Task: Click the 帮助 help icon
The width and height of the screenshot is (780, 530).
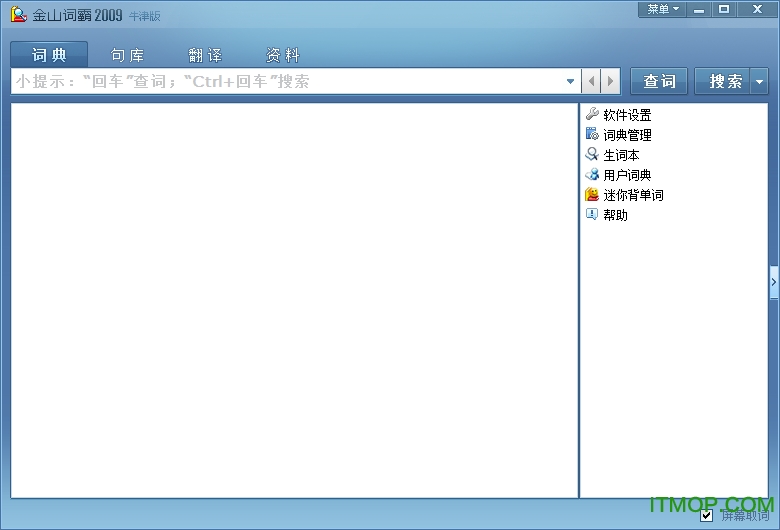Action: coord(592,214)
